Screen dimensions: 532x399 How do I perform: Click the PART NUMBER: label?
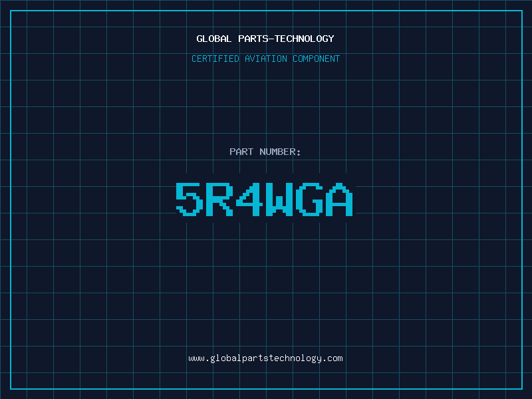(x=265, y=152)
